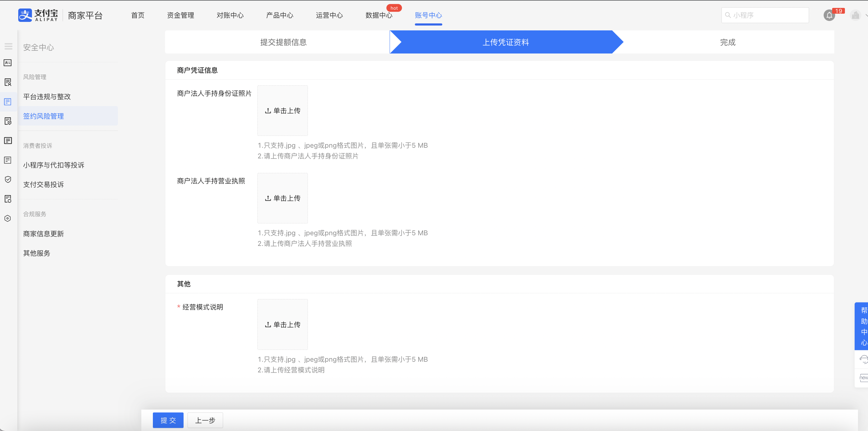The width and height of the screenshot is (868, 431).
Task: Click hint '2.请上传商户法人手持身份证照片'
Action: 308,156
